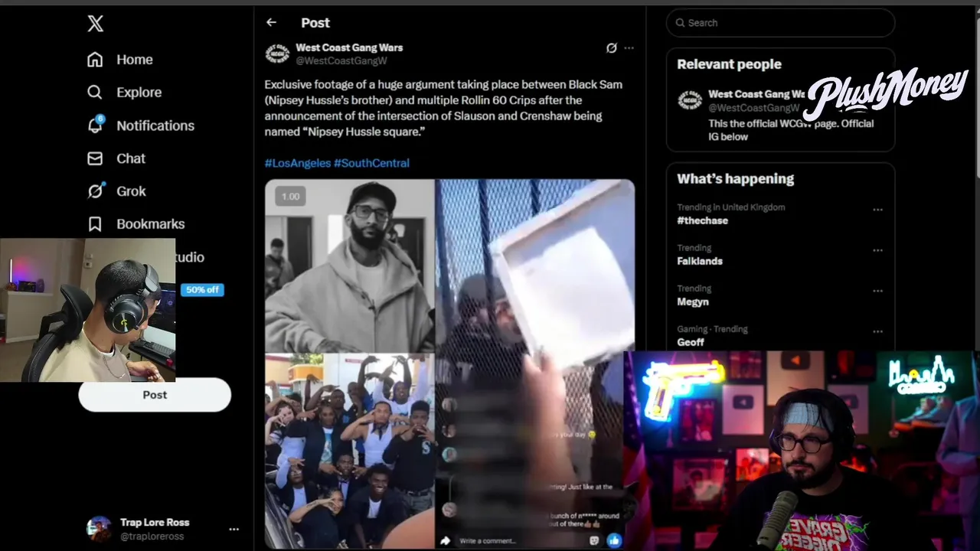
Task: Click Grok icon on the post header
Action: click(x=611, y=47)
